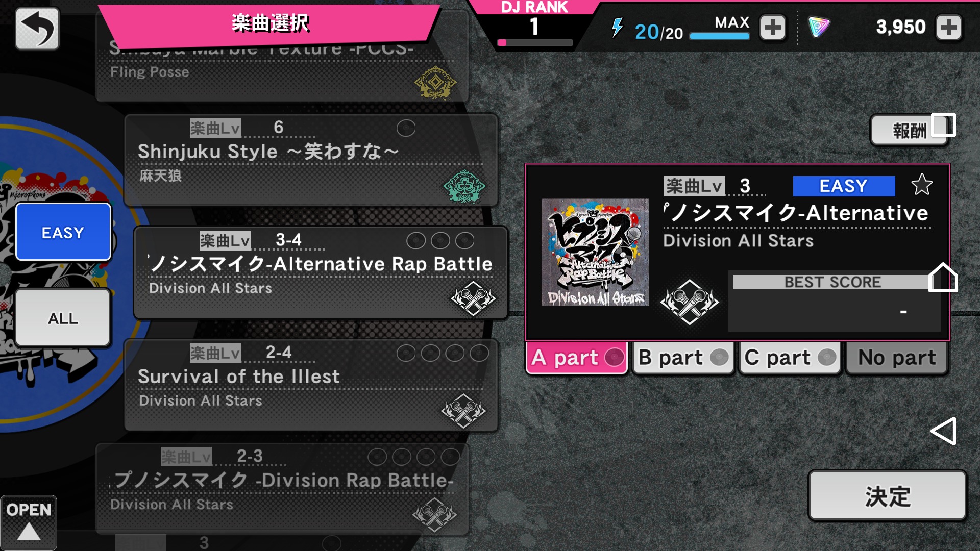Viewport: 980px width, 551px height.
Task: Add gems with the plus icon next to 3,950
Action: (x=949, y=27)
